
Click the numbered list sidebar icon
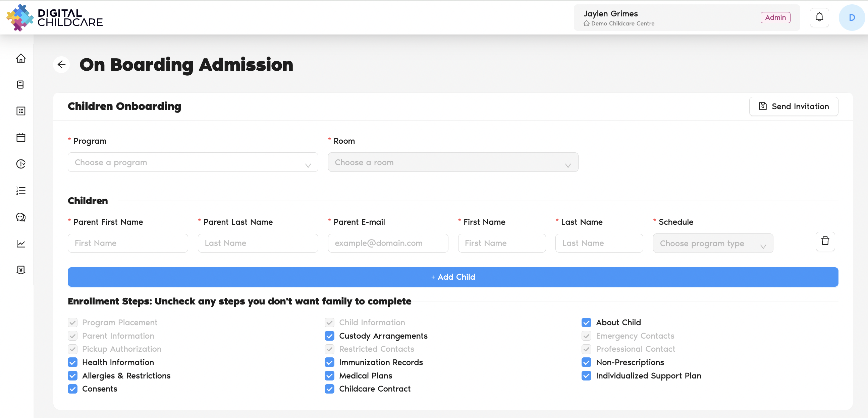pos(21,191)
